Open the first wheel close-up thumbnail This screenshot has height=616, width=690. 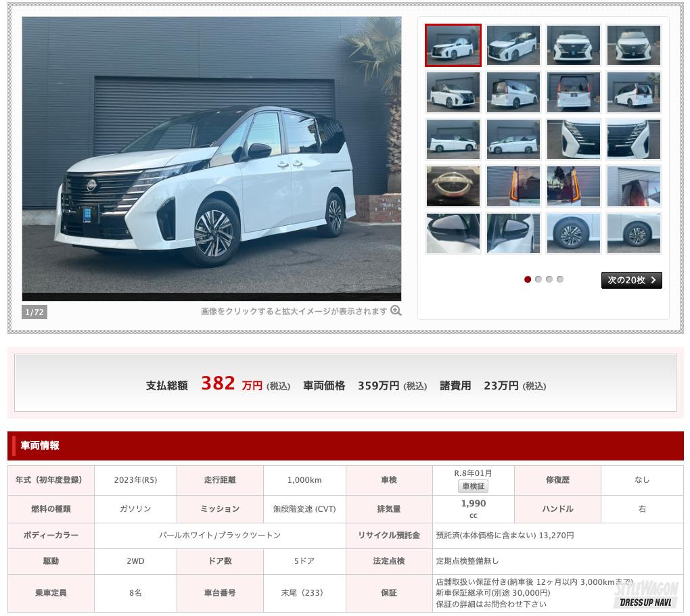[574, 233]
